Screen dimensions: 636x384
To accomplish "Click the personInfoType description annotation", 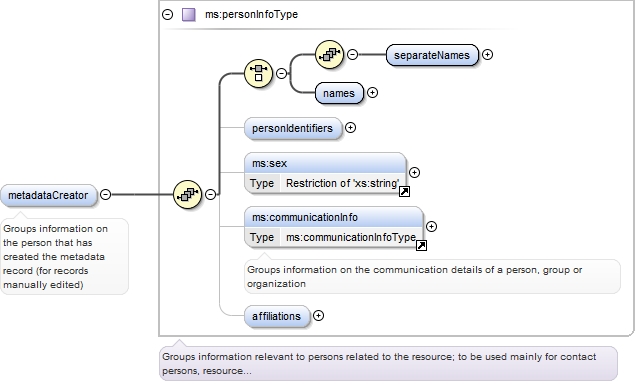I will 379,364.
